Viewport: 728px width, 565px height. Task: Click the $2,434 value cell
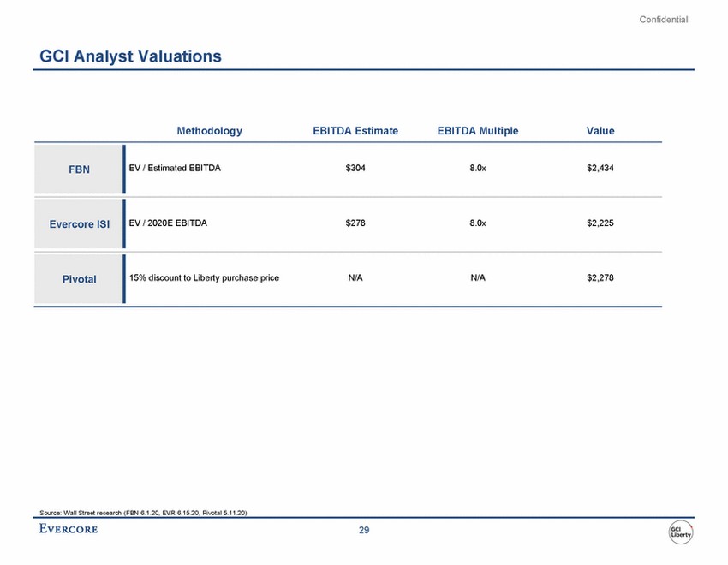tap(600, 169)
